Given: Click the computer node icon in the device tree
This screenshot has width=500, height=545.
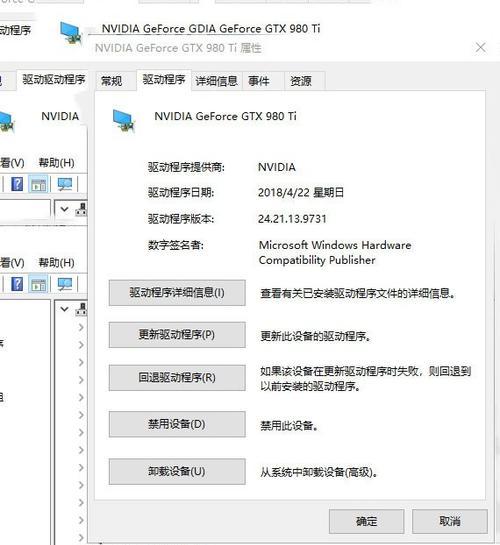Looking at the screenshot, I should coord(81,309).
